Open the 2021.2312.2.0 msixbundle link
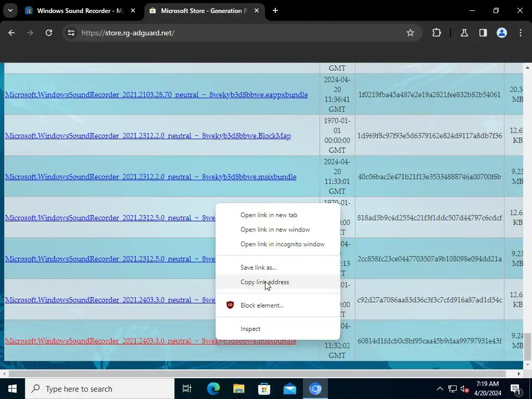532x399 pixels. click(x=151, y=177)
